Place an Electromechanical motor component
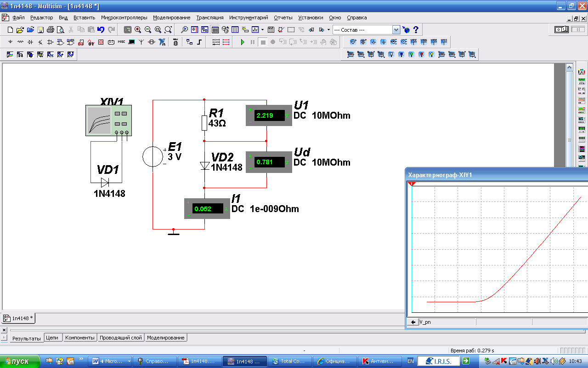 pyautogui.click(x=151, y=42)
